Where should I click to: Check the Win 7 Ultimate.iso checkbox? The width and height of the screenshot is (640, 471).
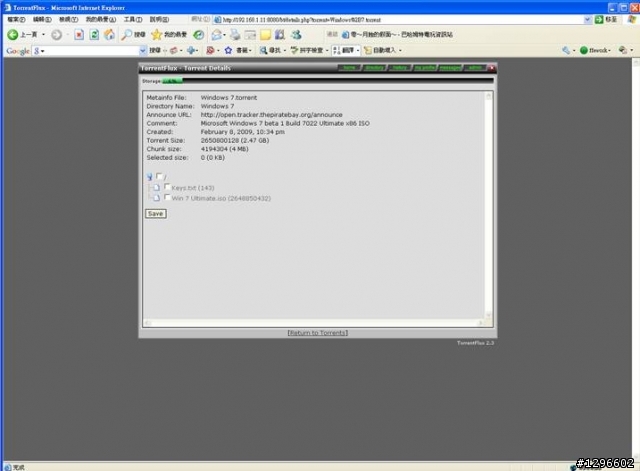click(x=167, y=197)
